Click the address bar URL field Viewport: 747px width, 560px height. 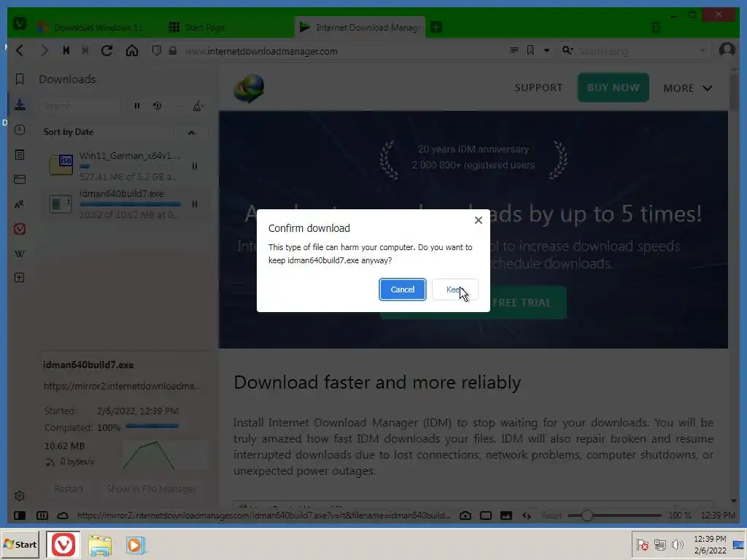pos(343,51)
